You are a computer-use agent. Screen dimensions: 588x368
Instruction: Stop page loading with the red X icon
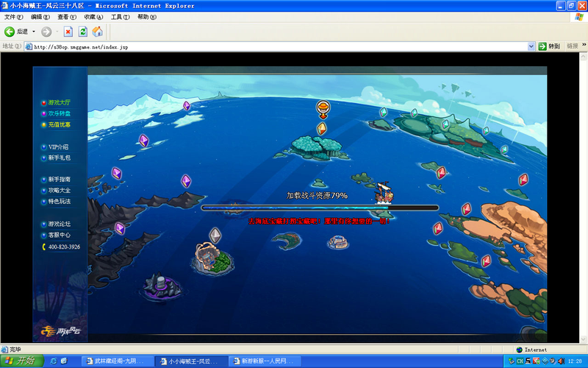tap(68, 32)
